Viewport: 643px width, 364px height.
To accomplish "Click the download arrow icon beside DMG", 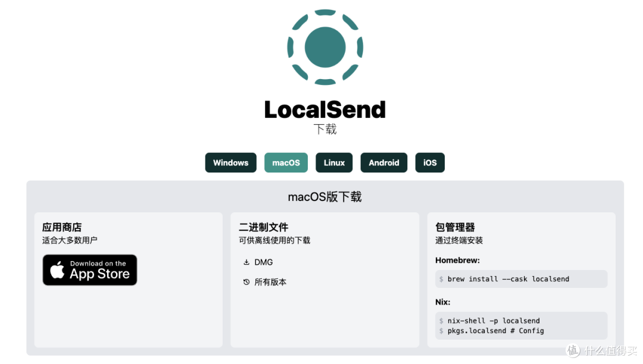I will coord(246,262).
